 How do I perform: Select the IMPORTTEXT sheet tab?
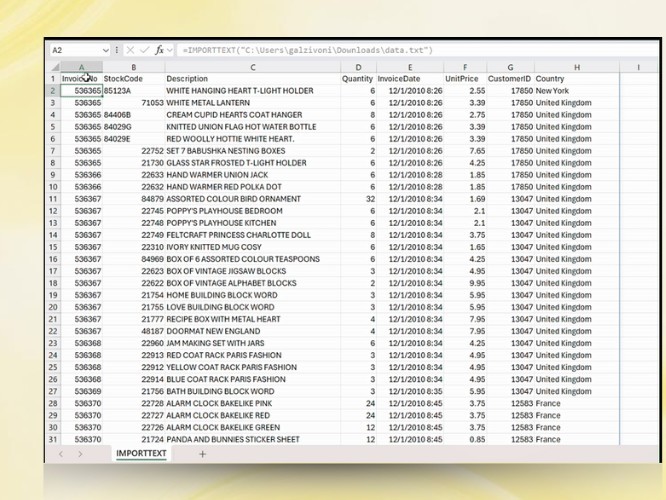point(142,454)
